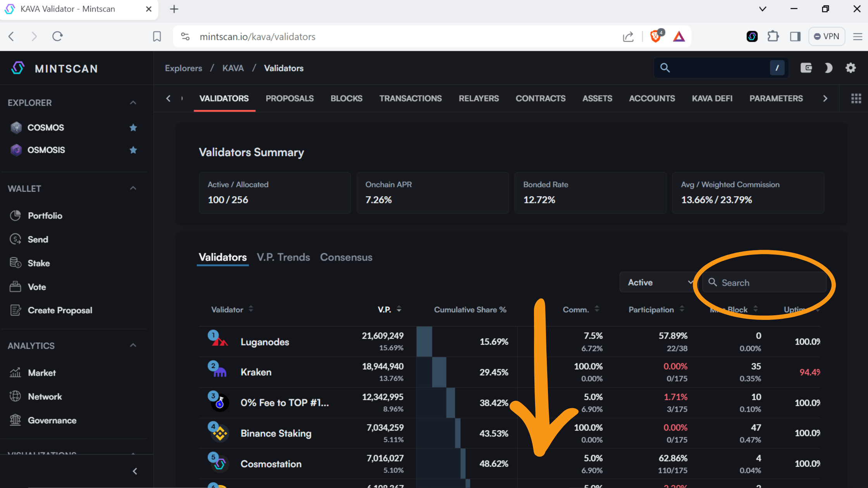This screenshot has width=868, height=488.
Task: Open the V.P. Trends tab
Action: coord(283,257)
